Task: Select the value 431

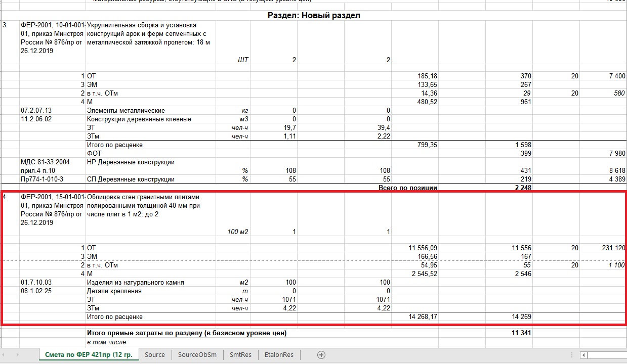Action: pyautogui.click(x=526, y=171)
